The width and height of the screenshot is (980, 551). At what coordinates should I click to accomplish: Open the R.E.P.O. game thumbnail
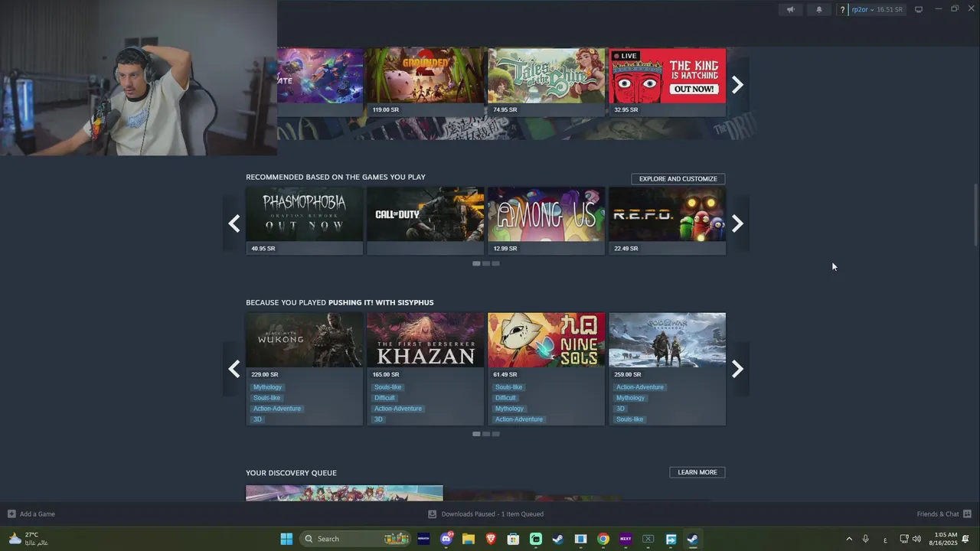click(667, 214)
